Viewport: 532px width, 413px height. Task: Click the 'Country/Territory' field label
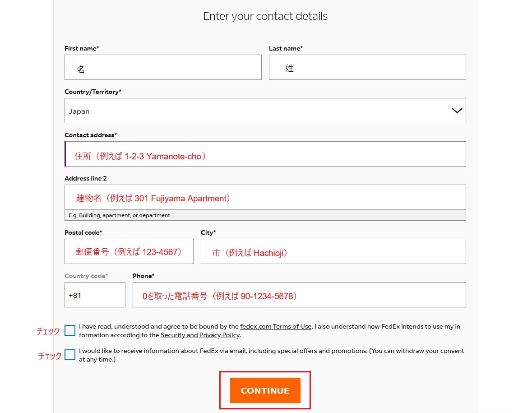pyautogui.click(x=93, y=92)
